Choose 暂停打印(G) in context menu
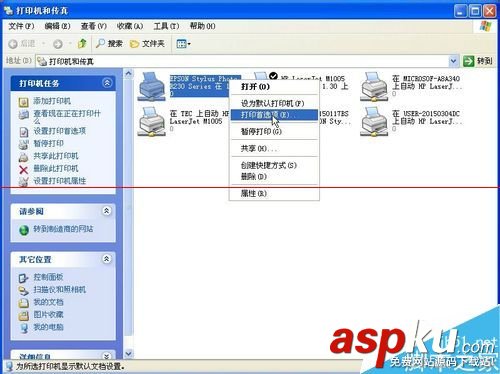Screen dimensions: 500x374 tap(274, 132)
